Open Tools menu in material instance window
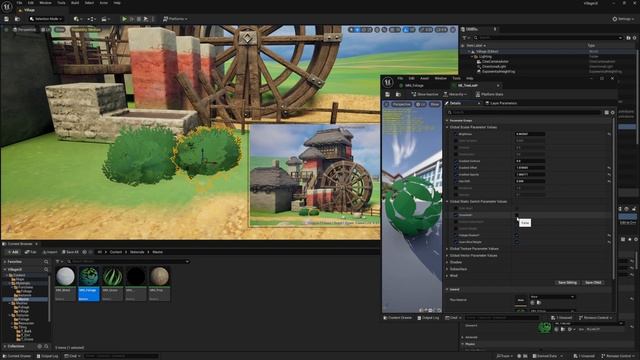The width and height of the screenshot is (640, 360). [x=456, y=78]
